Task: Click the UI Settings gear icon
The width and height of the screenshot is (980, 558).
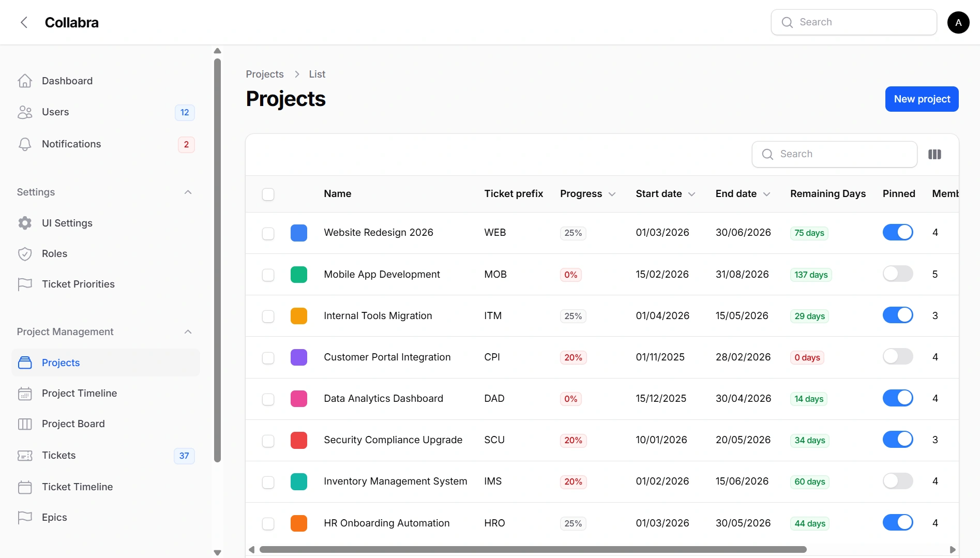Action: click(25, 223)
